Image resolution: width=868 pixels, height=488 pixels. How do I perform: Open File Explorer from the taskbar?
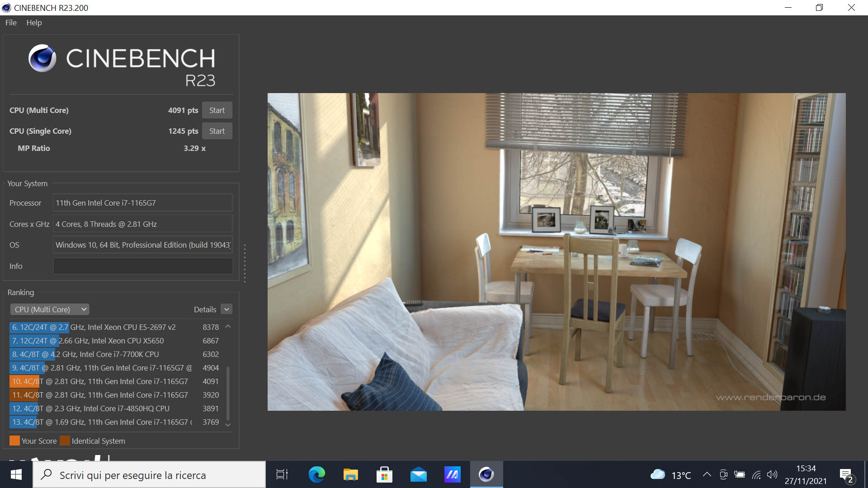(x=350, y=474)
